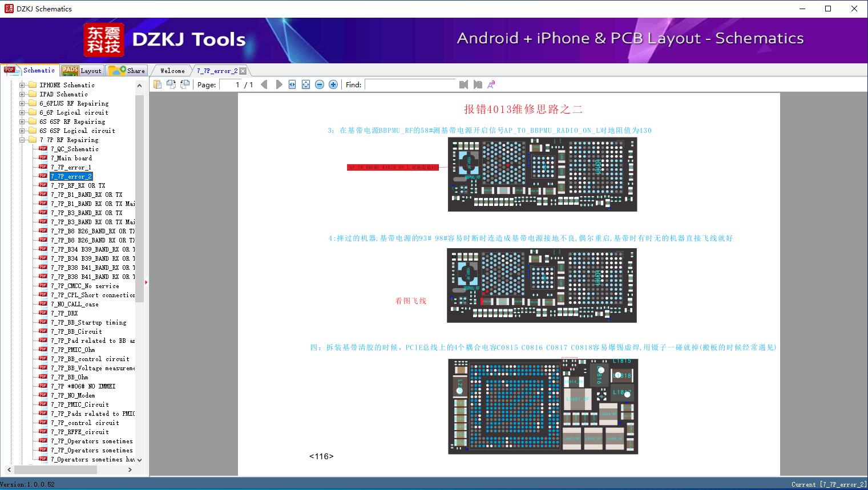This screenshot has height=490, width=868.
Task: Close the 7_7P_error_2 tab
Action: coord(243,71)
